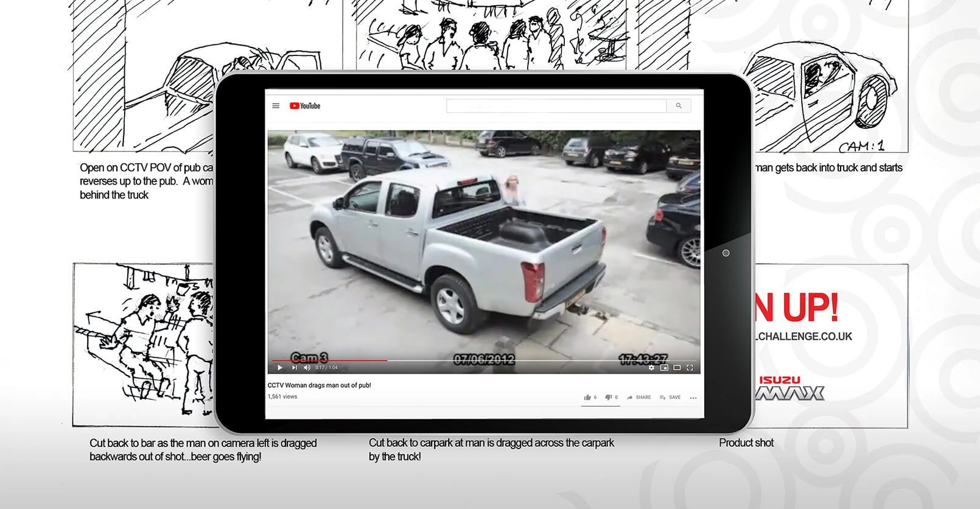Click the 'Product shot' caption
This screenshot has width=980, height=509.
pyautogui.click(x=746, y=443)
